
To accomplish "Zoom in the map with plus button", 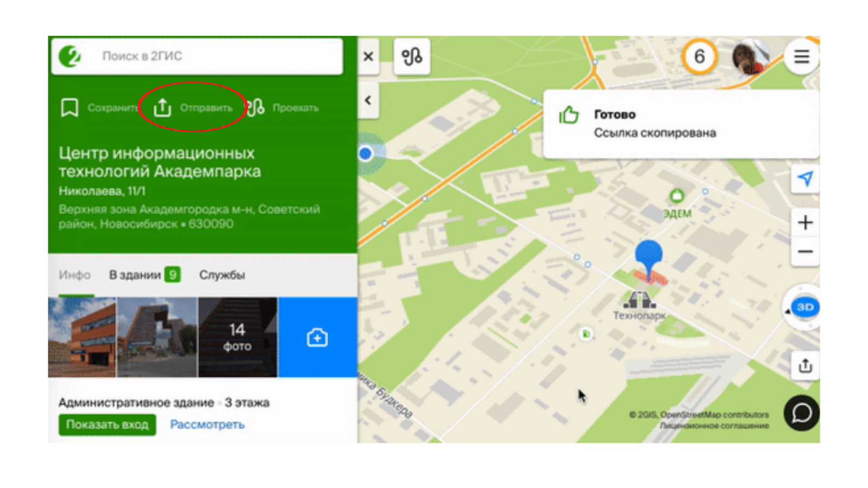I will [805, 222].
